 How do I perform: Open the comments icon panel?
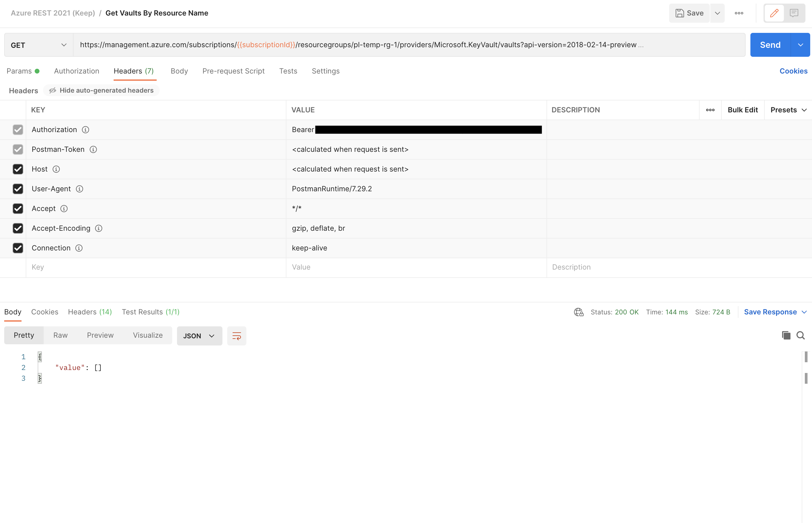(x=794, y=13)
